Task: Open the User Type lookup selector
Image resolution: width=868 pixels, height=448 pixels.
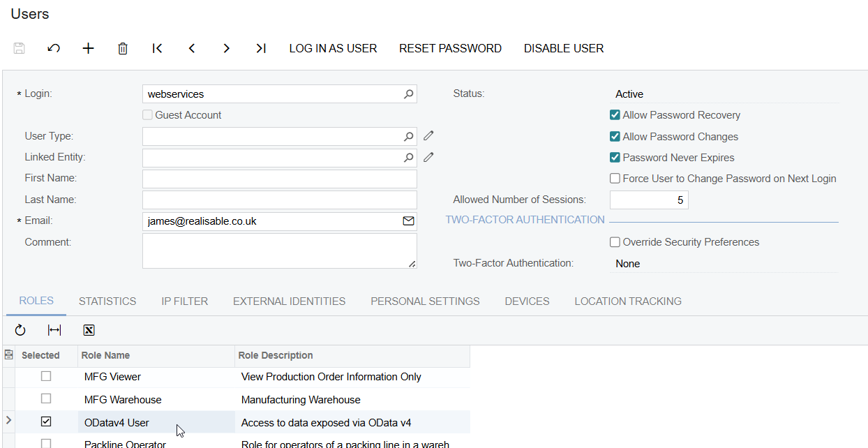Action: pos(409,137)
